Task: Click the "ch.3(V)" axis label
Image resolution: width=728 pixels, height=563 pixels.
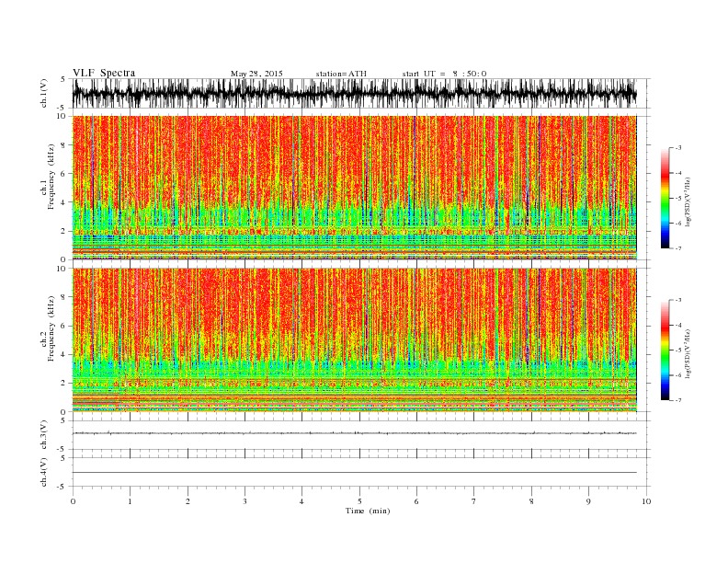Action: click(44, 435)
